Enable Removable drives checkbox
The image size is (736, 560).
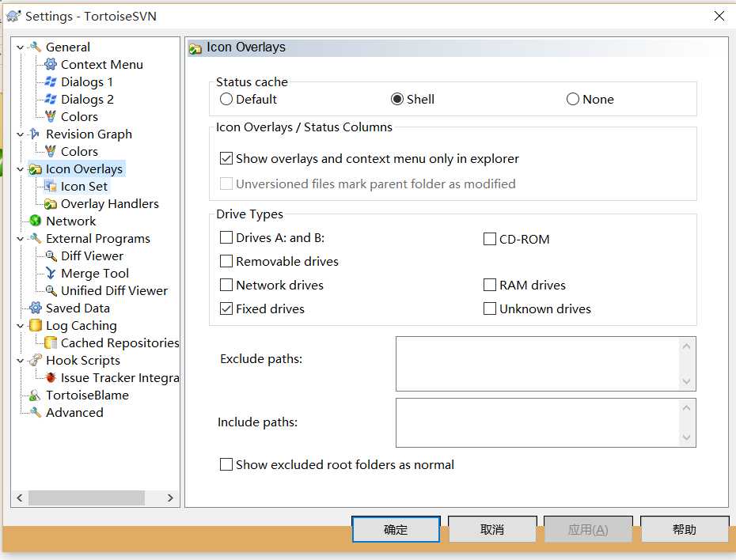tap(226, 261)
